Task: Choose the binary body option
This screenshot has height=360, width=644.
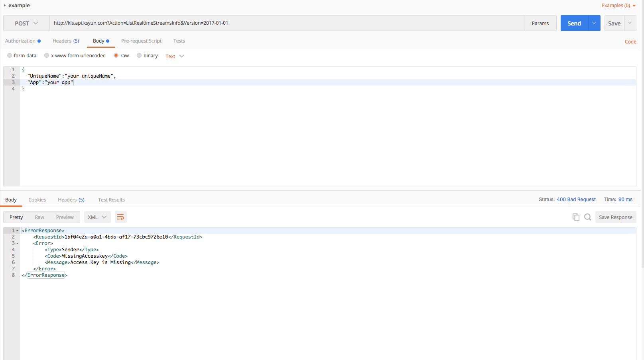Action: pyautogui.click(x=139, y=56)
